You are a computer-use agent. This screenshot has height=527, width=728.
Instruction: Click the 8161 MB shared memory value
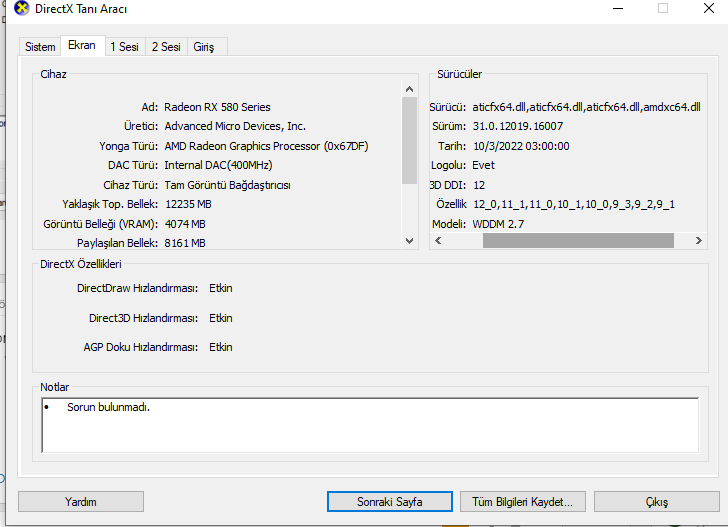coord(185,243)
